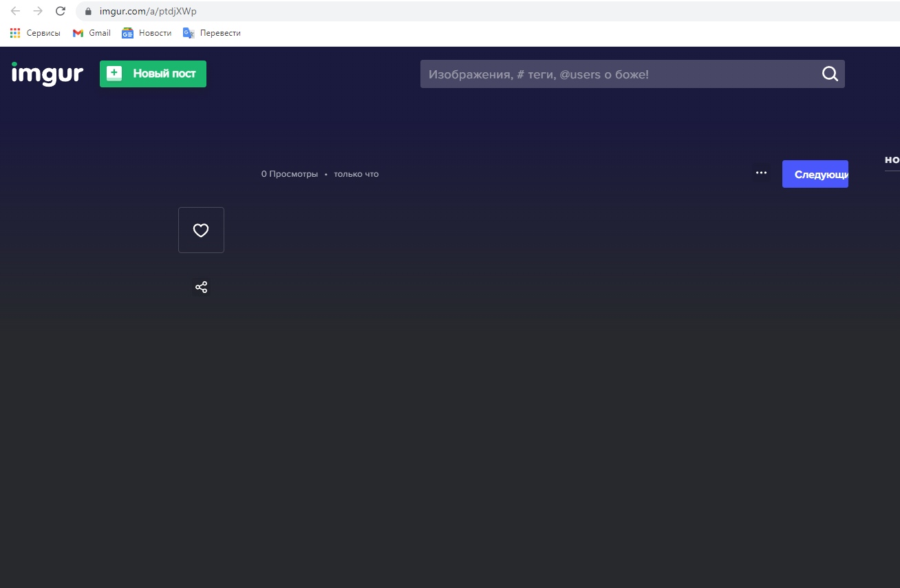This screenshot has height=588, width=900.
Task: Open the Новости bookmark
Action: click(x=147, y=33)
